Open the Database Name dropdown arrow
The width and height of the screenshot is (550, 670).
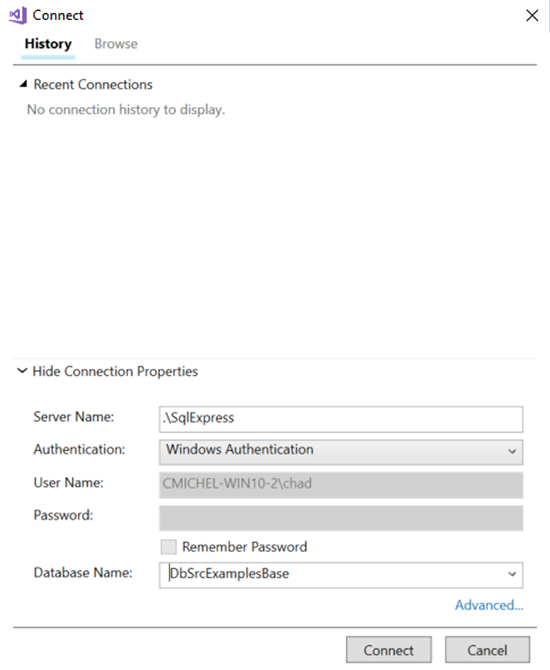pyautogui.click(x=512, y=574)
